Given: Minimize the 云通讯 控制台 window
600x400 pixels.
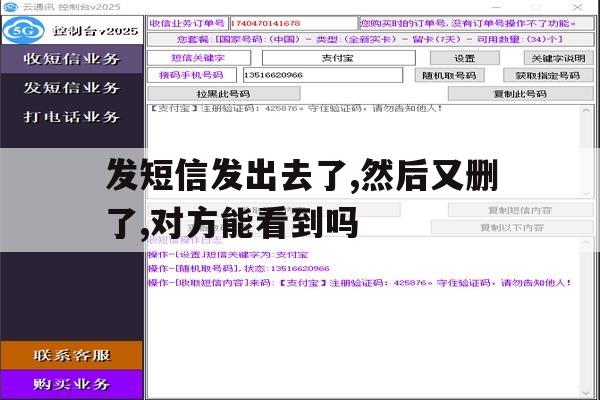Looking at the screenshot, I should point(496,7).
